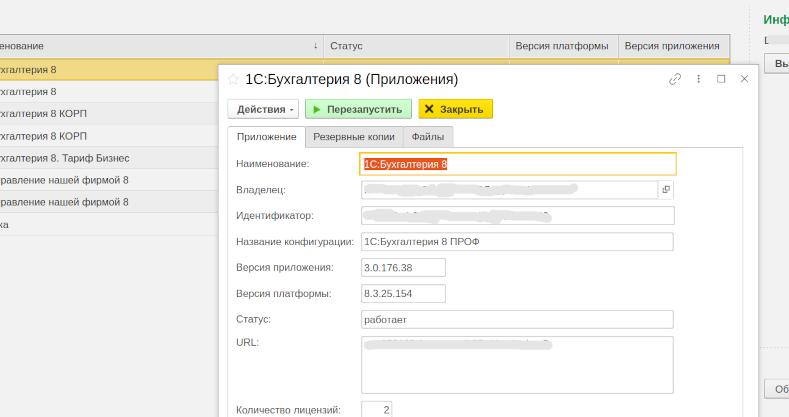This screenshot has height=417, width=789.
Task: Sort the list by the Версия платформы column header
Action: click(564, 46)
